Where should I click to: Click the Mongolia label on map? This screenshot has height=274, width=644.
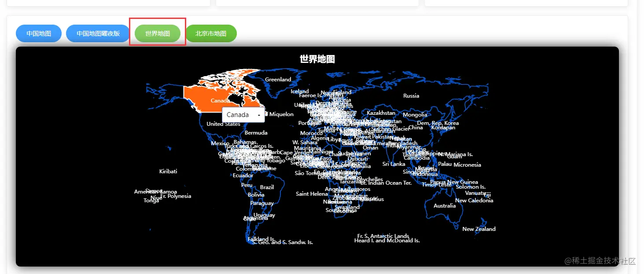(415, 115)
